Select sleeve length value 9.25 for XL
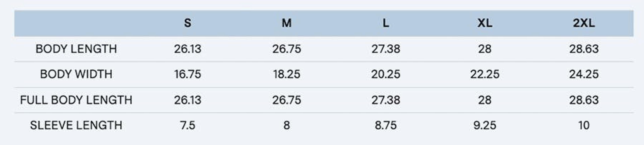This screenshot has width=644, height=145. [485, 125]
